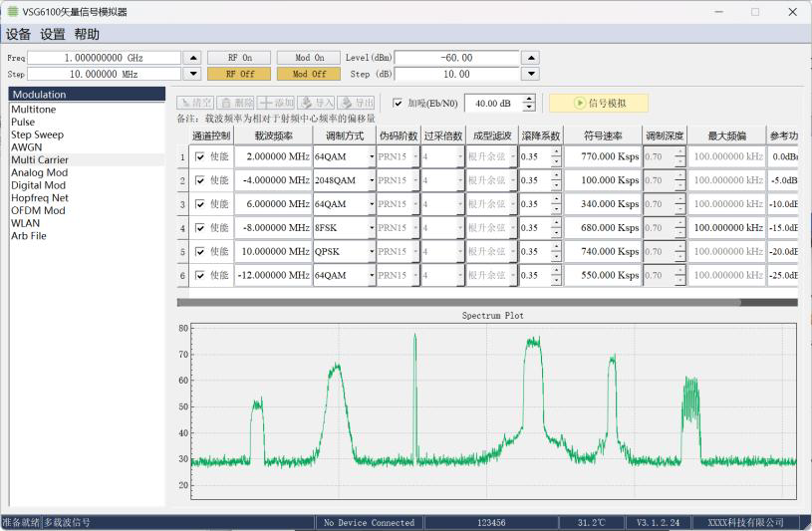Screen dimensions: 812x531
Task: Click the Add (添加) plus icon button
Action: click(276, 103)
